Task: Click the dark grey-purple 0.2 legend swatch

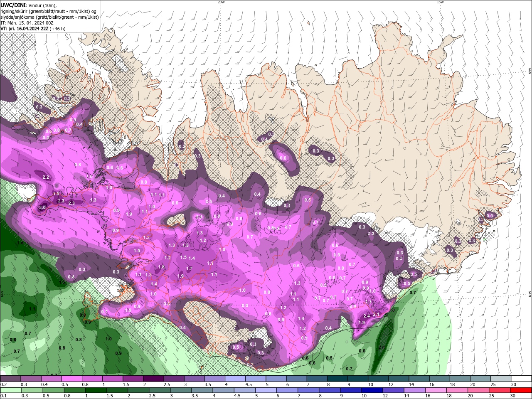Action: (10, 379)
